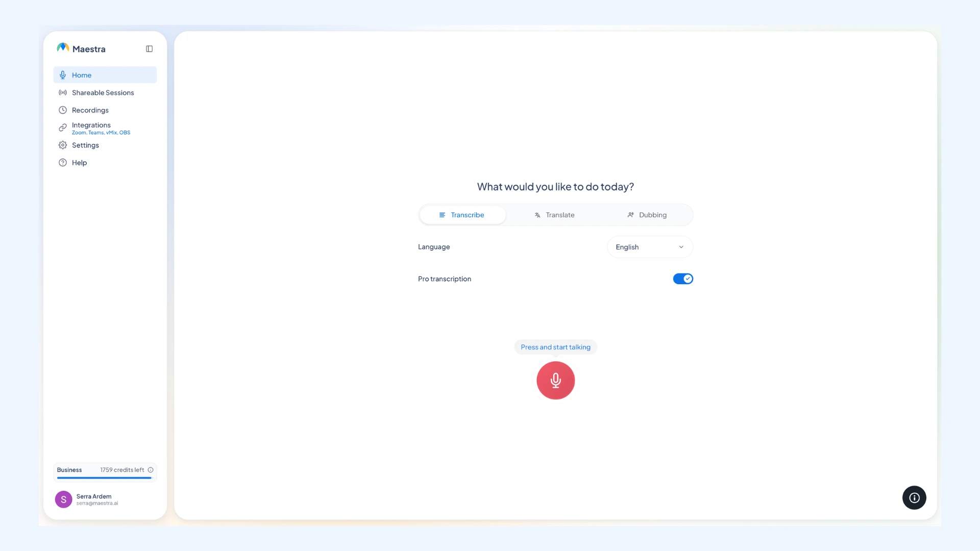This screenshot has height=551, width=980.
Task: Open Integrations in the sidebar
Action: (x=105, y=128)
